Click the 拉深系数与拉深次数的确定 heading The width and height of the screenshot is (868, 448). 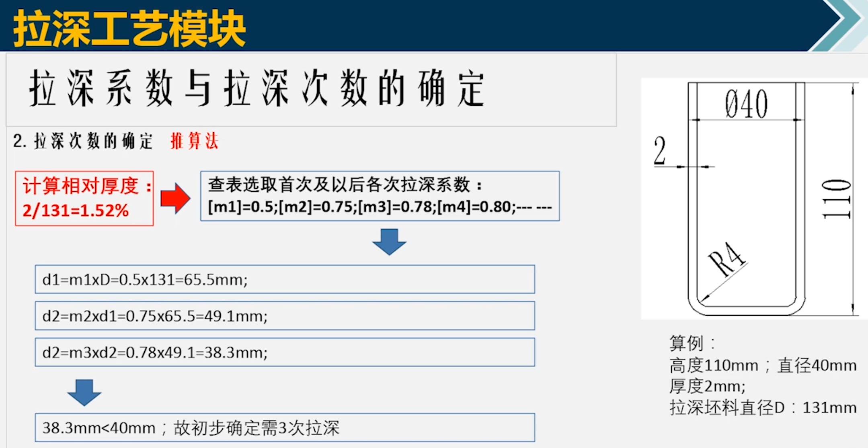tap(257, 88)
